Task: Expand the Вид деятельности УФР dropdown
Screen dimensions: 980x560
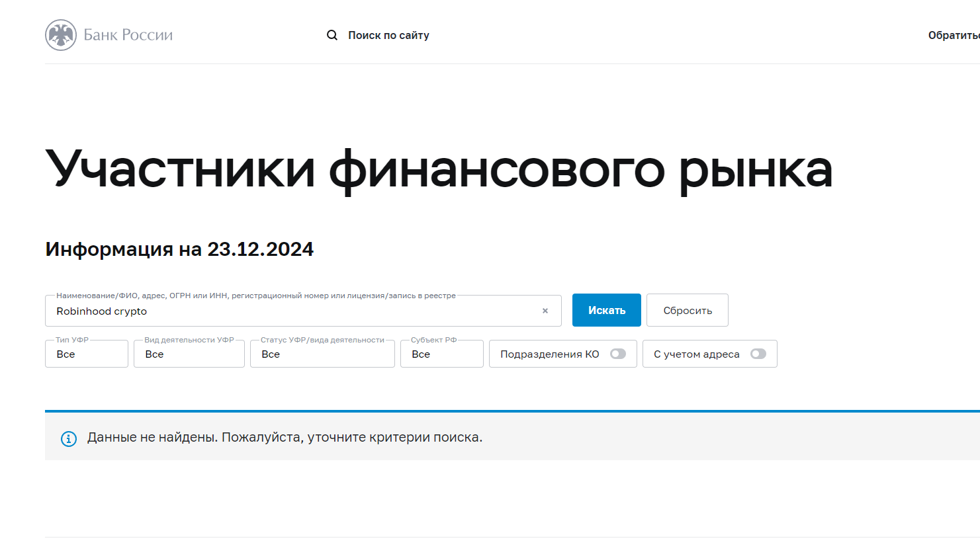Action: pos(189,354)
